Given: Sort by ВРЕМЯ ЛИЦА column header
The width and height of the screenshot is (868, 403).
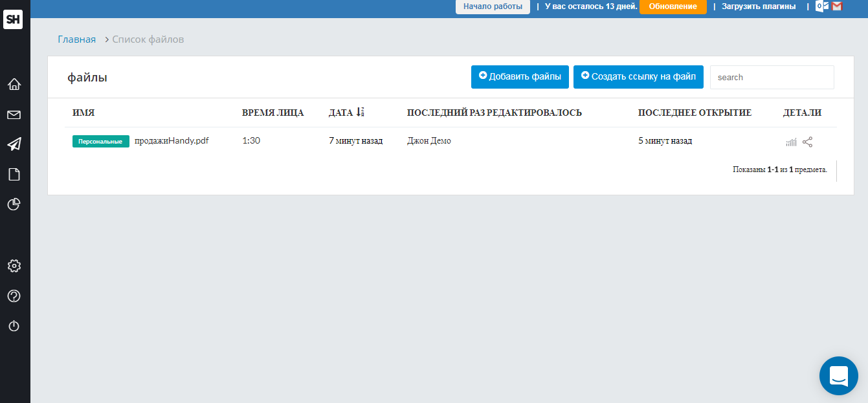Looking at the screenshot, I should (273, 113).
